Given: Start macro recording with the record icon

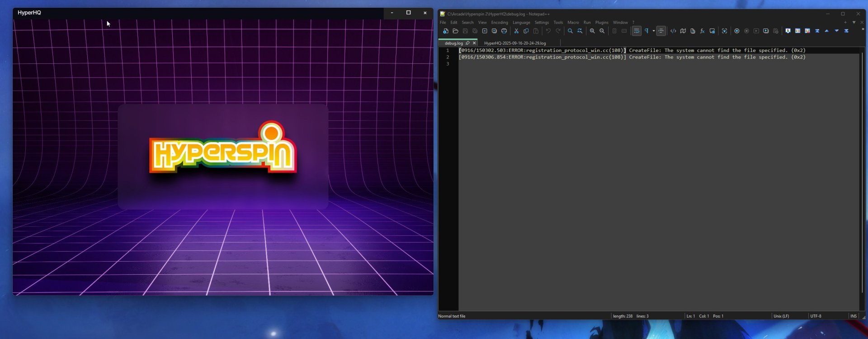Looking at the screenshot, I should click(737, 31).
